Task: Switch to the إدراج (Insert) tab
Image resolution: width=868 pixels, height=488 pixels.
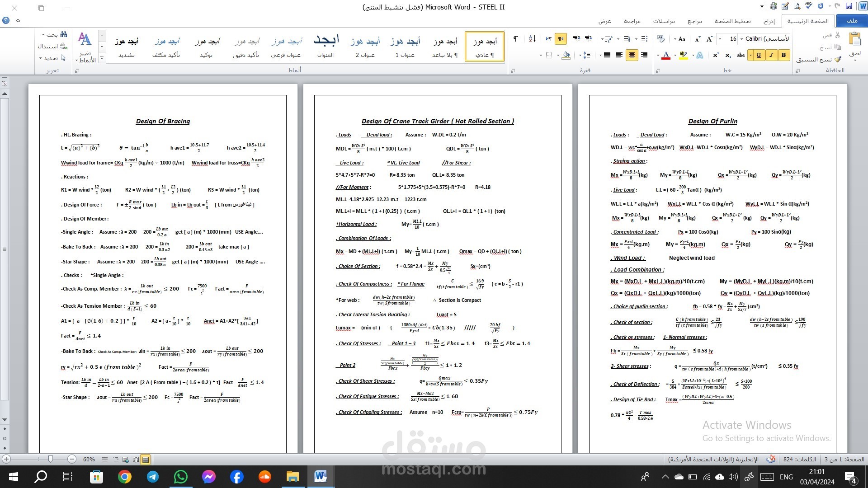Action: pyautogui.click(x=769, y=21)
